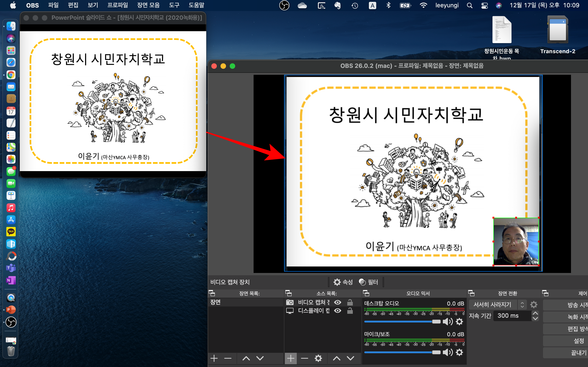Pop out the audio mixer dock

tap(366, 293)
